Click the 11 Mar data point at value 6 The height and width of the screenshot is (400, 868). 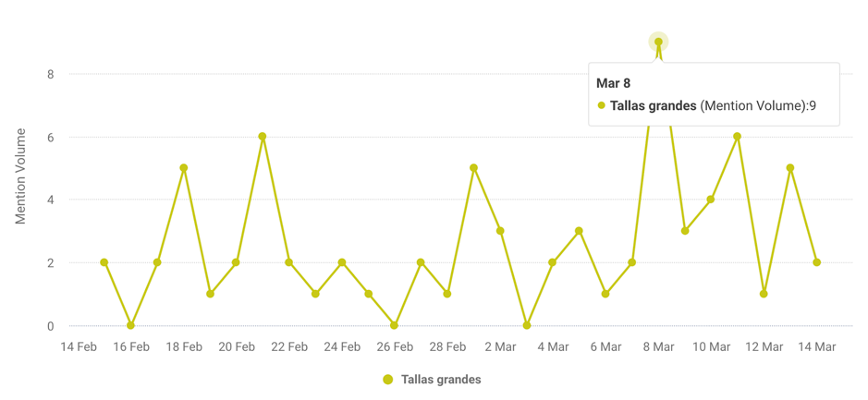(x=738, y=137)
